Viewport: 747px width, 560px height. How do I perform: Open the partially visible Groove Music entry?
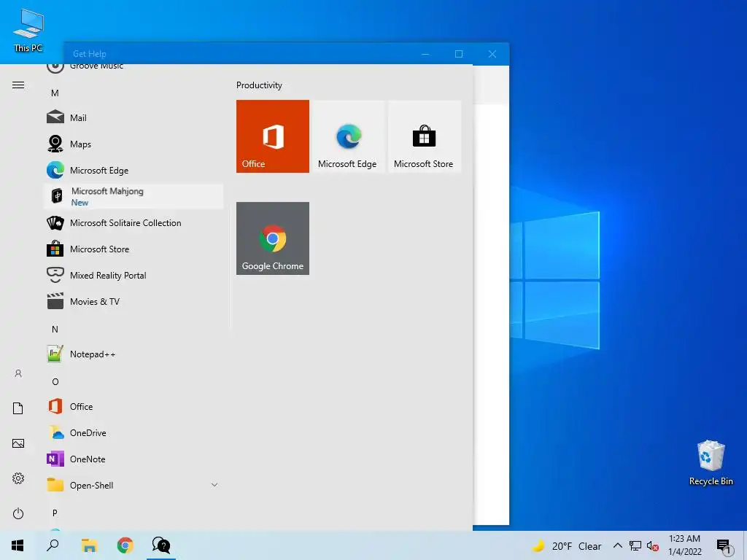133,67
